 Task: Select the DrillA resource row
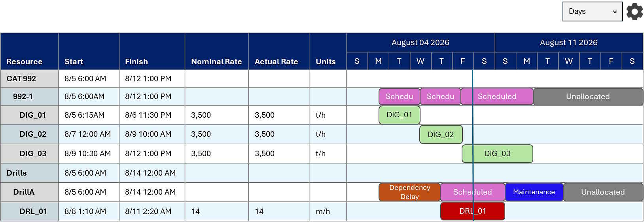pyautogui.click(x=24, y=192)
